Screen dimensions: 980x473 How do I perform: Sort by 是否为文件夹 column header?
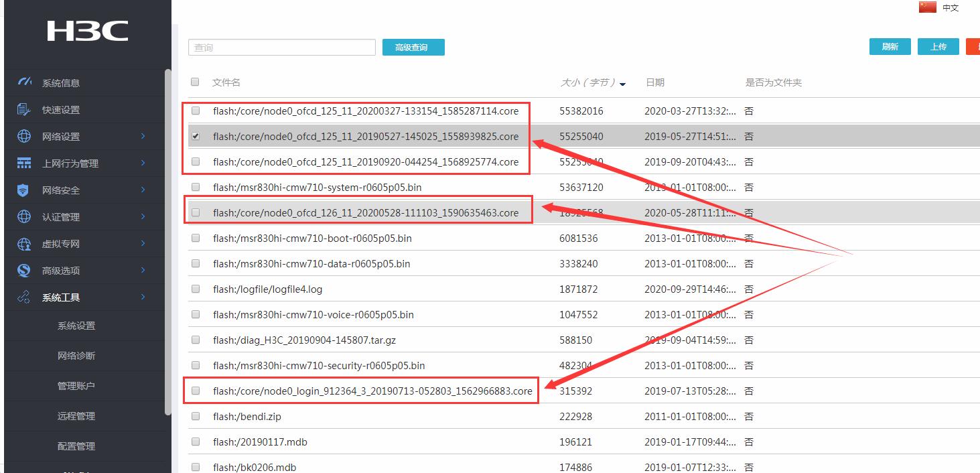pos(774,82)
